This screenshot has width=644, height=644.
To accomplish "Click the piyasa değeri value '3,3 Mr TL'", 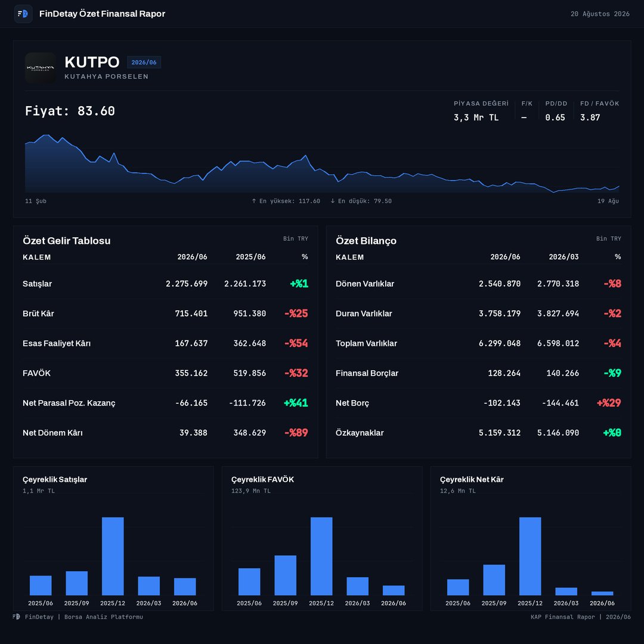I will coord(476,117).
